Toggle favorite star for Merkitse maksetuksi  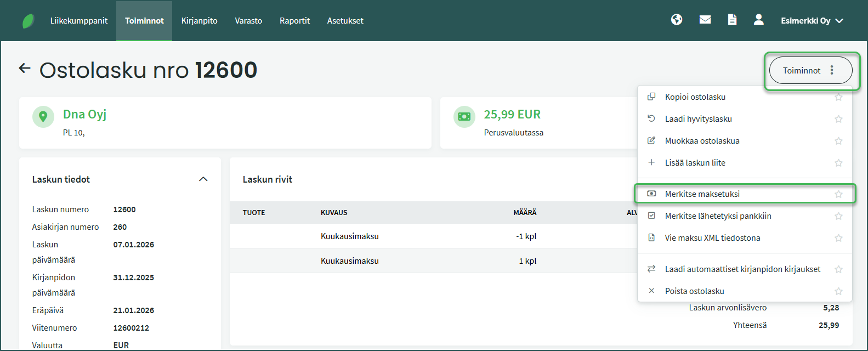tap(838, 194)
